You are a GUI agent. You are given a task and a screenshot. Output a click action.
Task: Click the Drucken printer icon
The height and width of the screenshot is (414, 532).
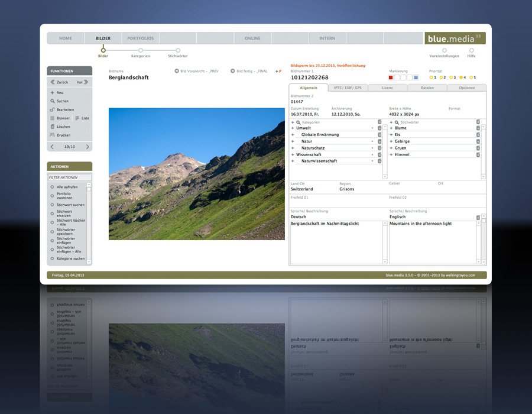coord(52,135)
